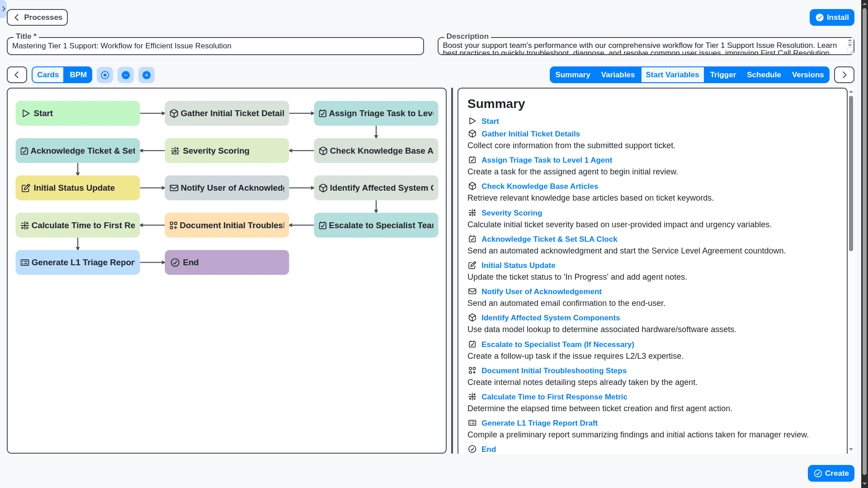Click the calculator icon on Severity Scoring card
Screen dimensions: 868x488
tap(174, 150)
